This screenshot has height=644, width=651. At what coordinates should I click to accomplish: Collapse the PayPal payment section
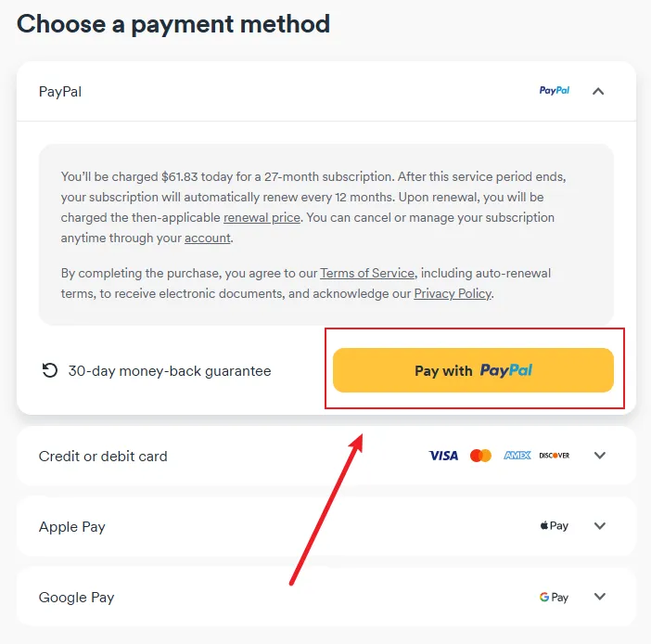coord(598,91)
